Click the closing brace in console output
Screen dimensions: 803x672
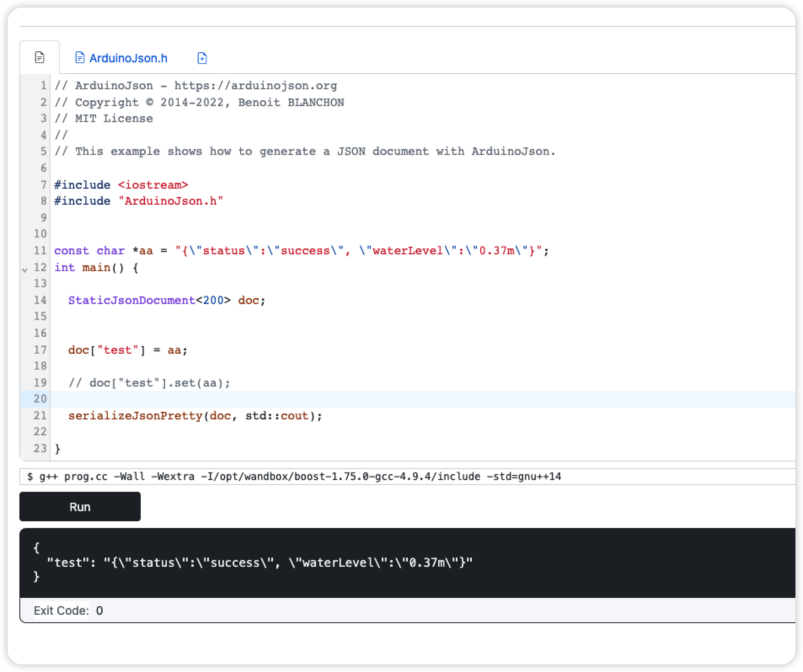[x=37, y=576]
